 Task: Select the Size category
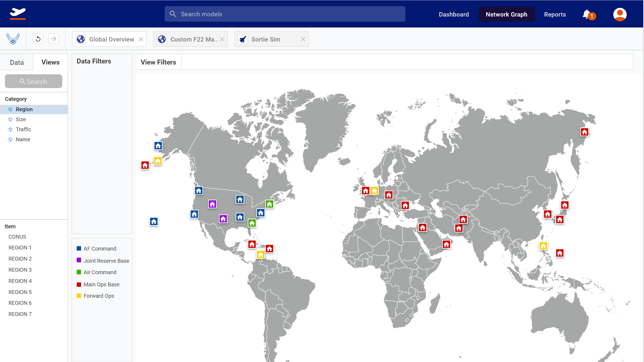point(21,119)
